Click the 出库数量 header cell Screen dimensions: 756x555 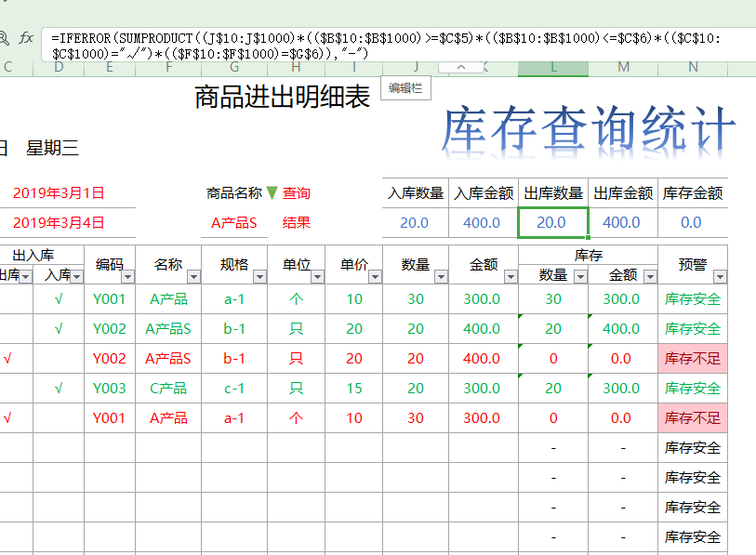click(x=553, y=193)
